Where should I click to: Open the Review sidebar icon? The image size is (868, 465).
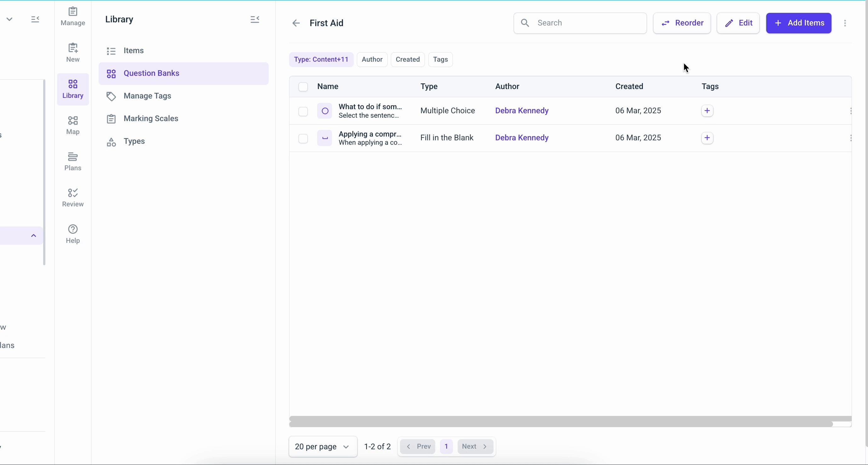click(73, 198)
